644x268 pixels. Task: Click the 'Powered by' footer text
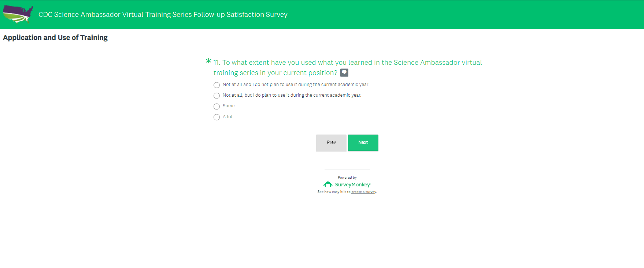click(347, 178)
